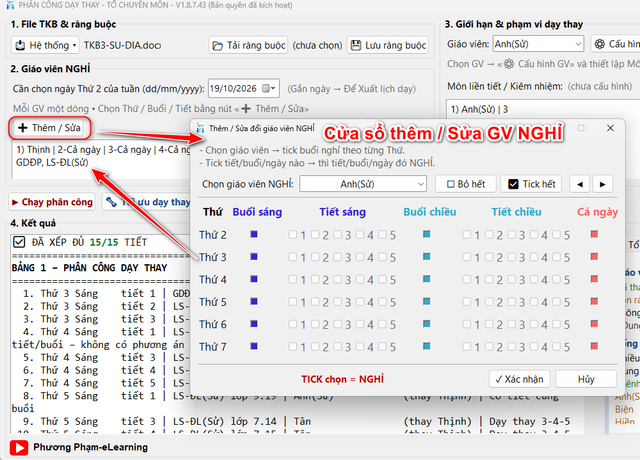Click Lưu ràng buộc button

point(388,45)
